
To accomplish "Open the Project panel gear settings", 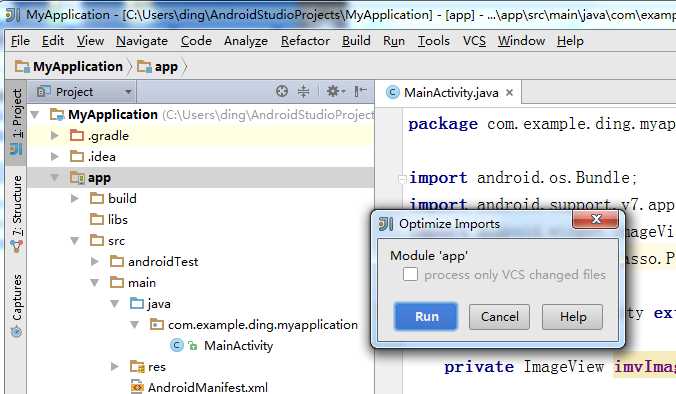I will 335,91.
